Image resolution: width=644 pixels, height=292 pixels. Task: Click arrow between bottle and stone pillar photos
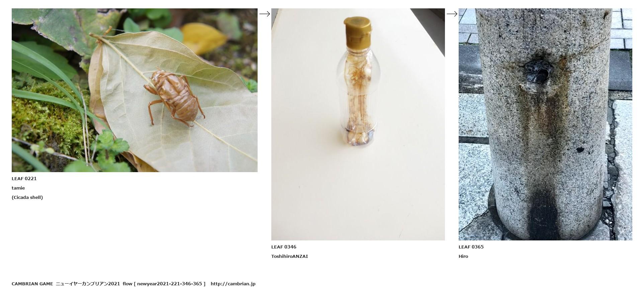452,14
